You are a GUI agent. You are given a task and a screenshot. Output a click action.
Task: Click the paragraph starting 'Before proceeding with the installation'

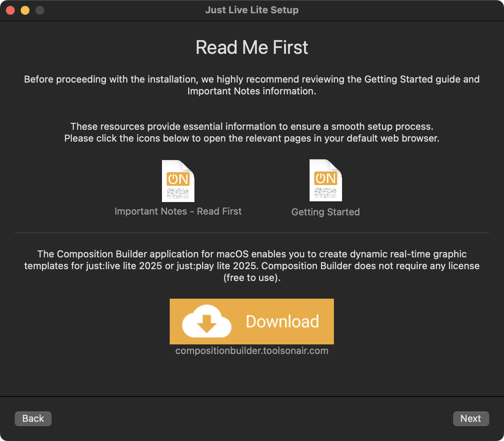pyautogui.click(x=252, y=85)
